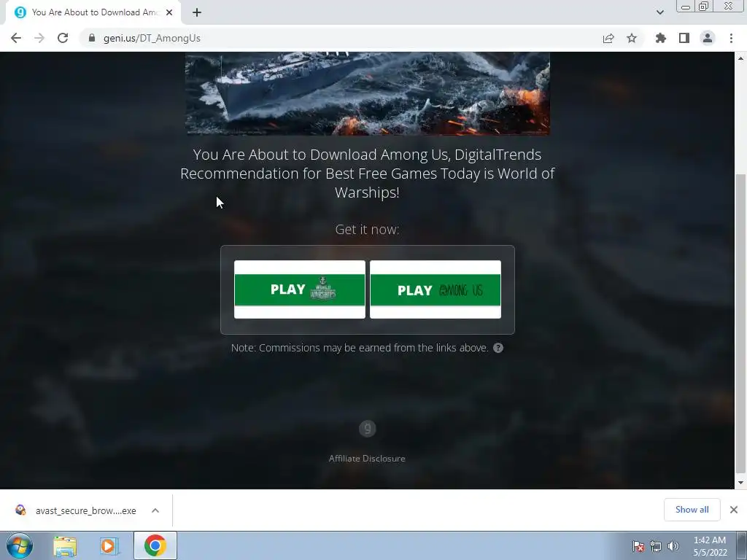Click the 'Get it now:' text
The image size is (747, 560).
[x=367, y=229]
